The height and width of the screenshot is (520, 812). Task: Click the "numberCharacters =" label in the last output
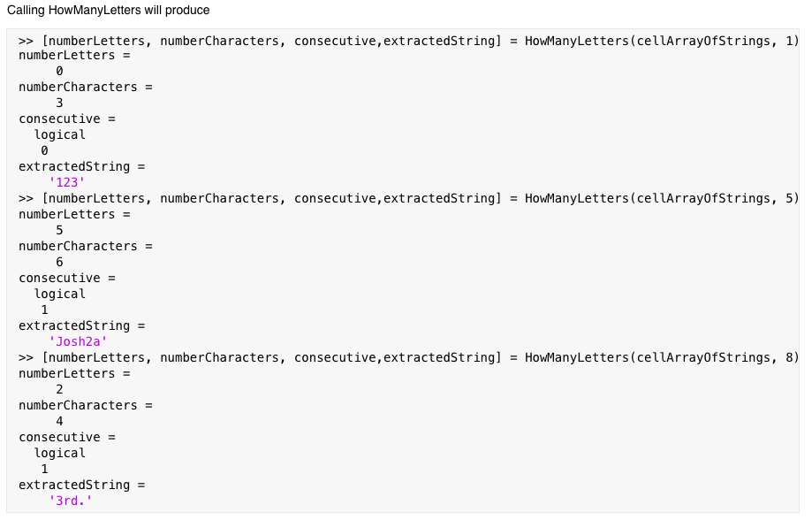click(x=86, y=406)
